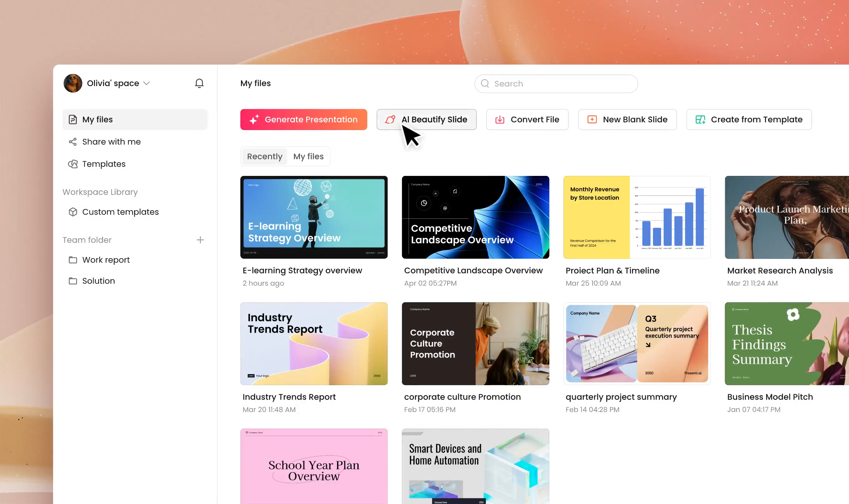
Task: Click the sparkle icon on Generate Presentation
Action: pos(254,119)
